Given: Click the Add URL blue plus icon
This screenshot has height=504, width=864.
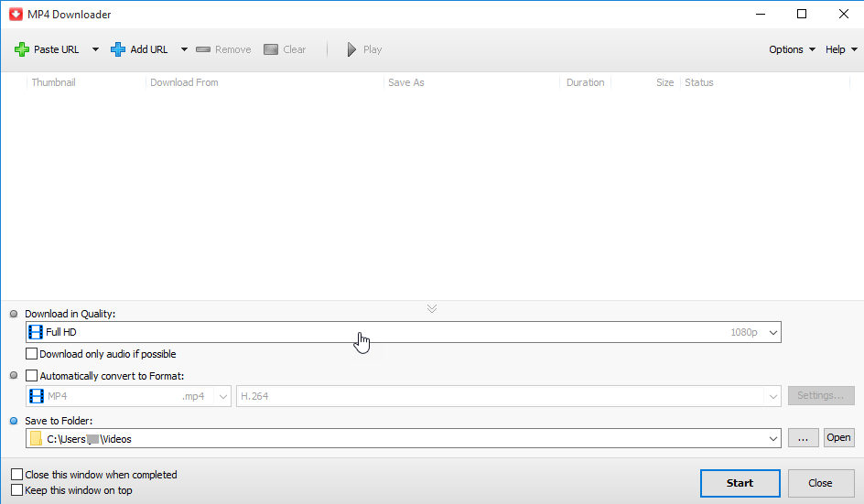Looking at the screenshot, I should [x=118, y=49].
